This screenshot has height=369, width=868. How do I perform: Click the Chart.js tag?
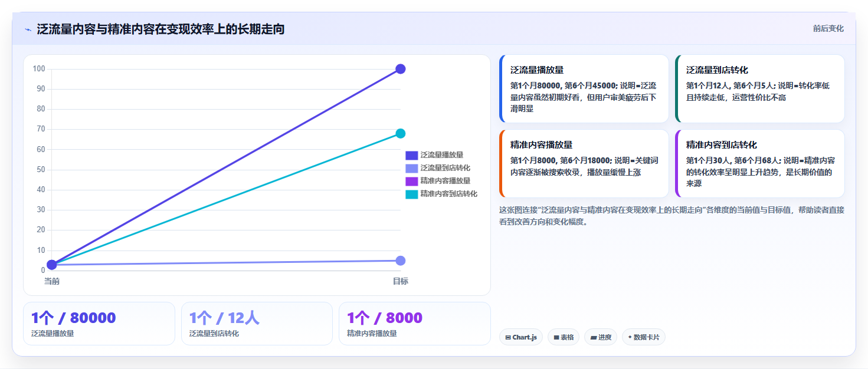click(521, 337)
